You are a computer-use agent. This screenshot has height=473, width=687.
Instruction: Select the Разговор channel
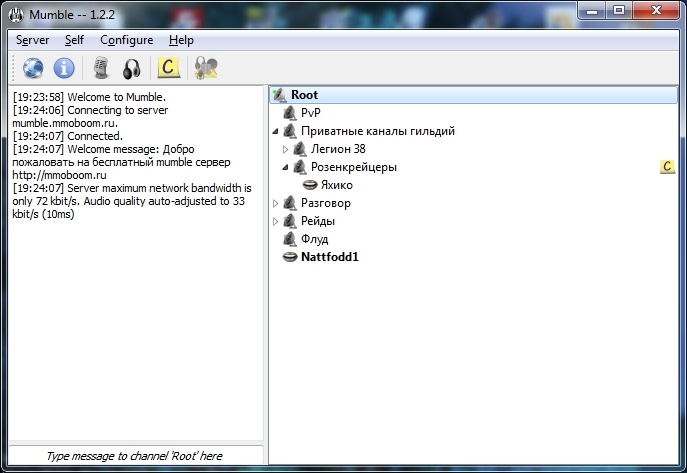tap(326, 203)
